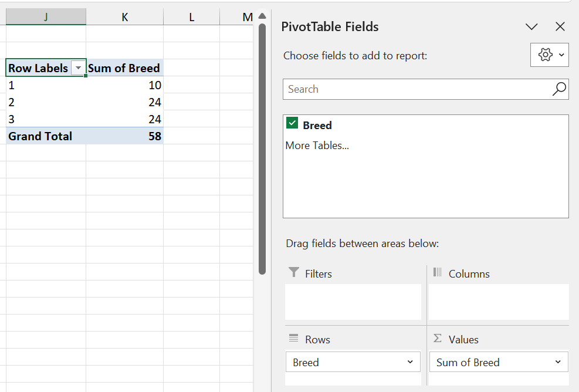Select the cell showing grand total 58
The image size is (579, 392).
124,136
